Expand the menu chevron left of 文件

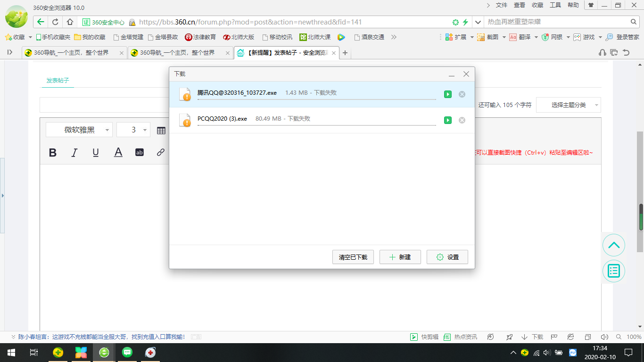click(x=488, y=5)
